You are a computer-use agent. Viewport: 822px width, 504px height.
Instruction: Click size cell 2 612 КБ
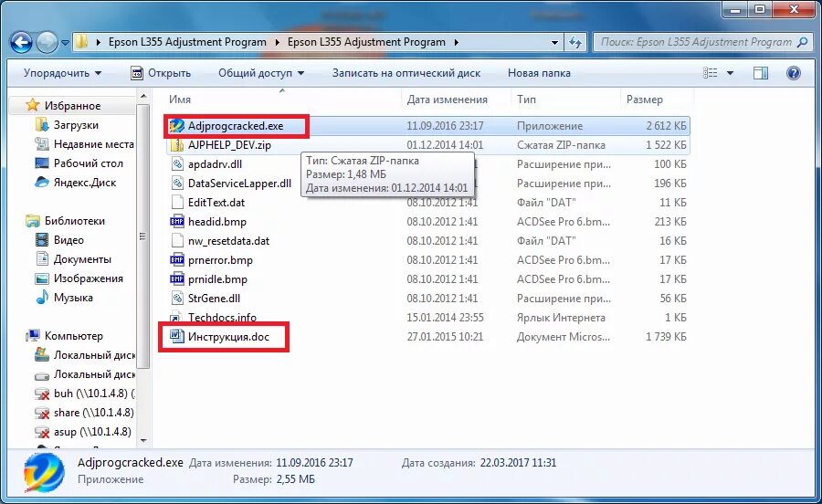(x=666, y=126)
